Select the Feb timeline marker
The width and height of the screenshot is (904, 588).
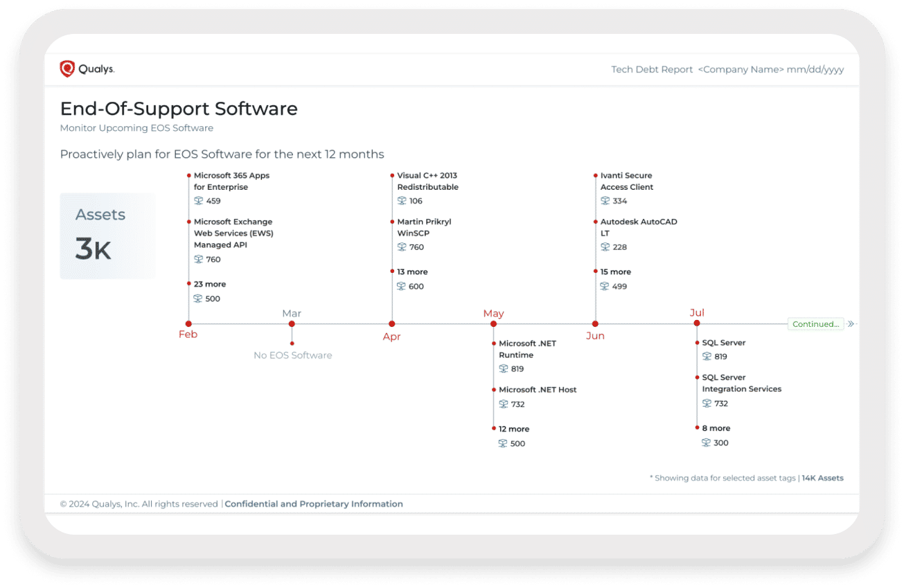tap(188, 323)
